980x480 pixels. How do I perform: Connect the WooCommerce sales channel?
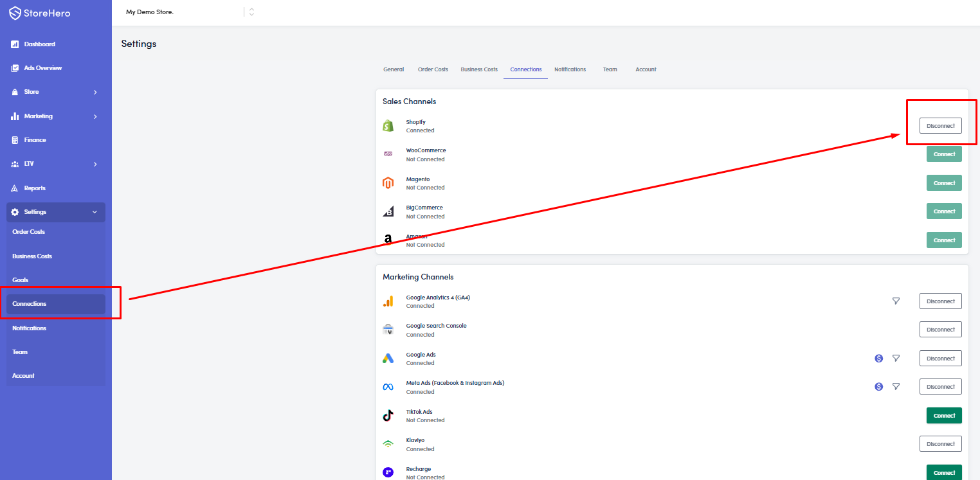[944, 154]
